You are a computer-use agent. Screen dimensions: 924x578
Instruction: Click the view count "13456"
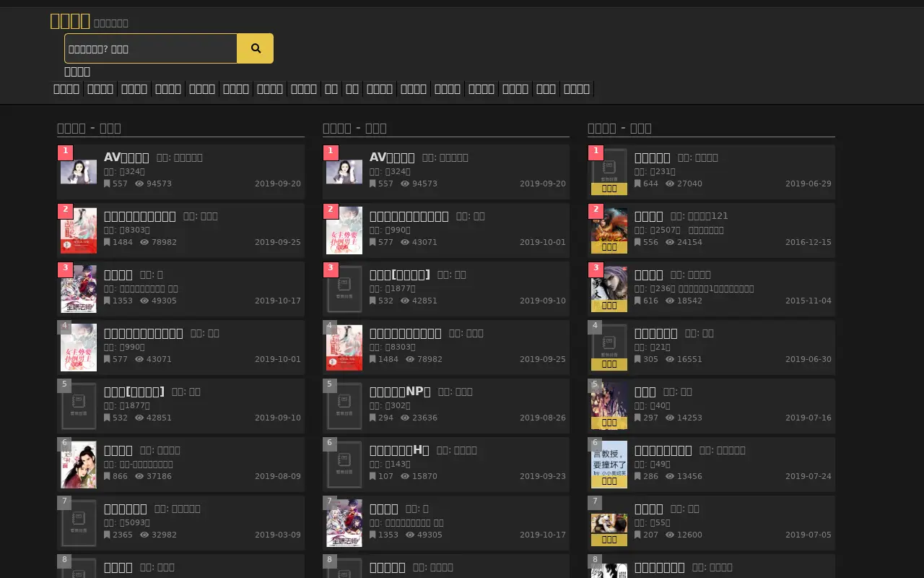coord(689,476)
